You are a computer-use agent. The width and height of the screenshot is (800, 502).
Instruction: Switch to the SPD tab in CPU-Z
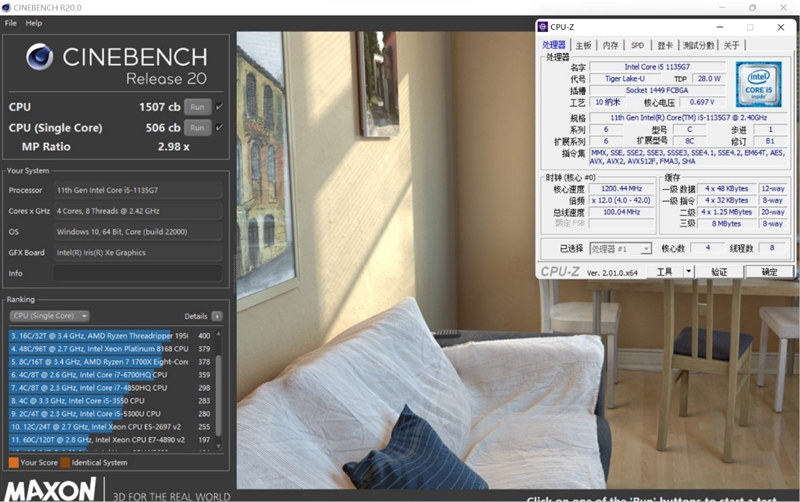pos(637,45)
